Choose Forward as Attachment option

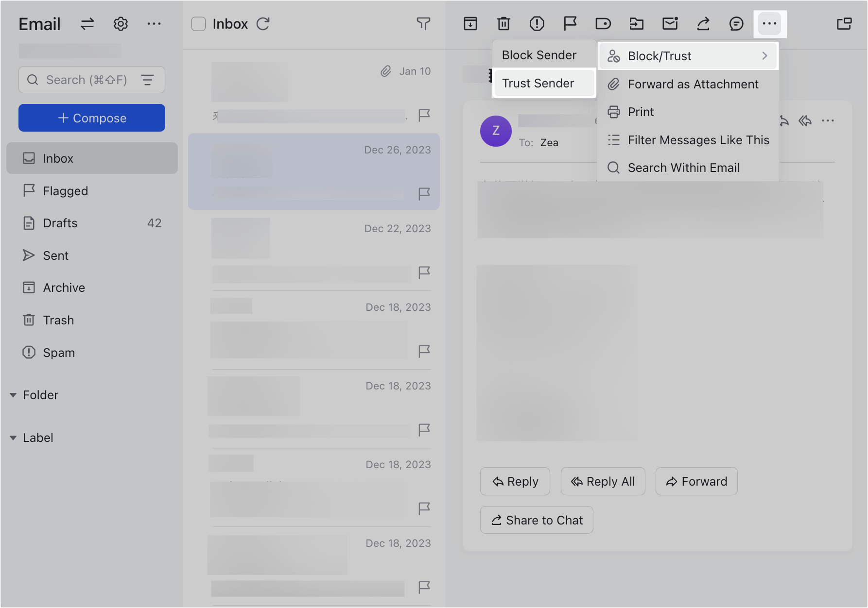point(693,84)
